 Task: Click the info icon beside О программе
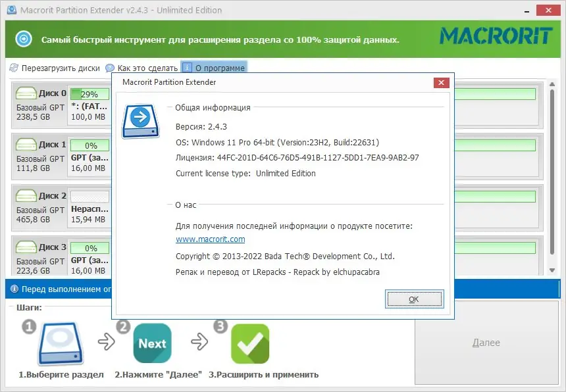(187, 68)
